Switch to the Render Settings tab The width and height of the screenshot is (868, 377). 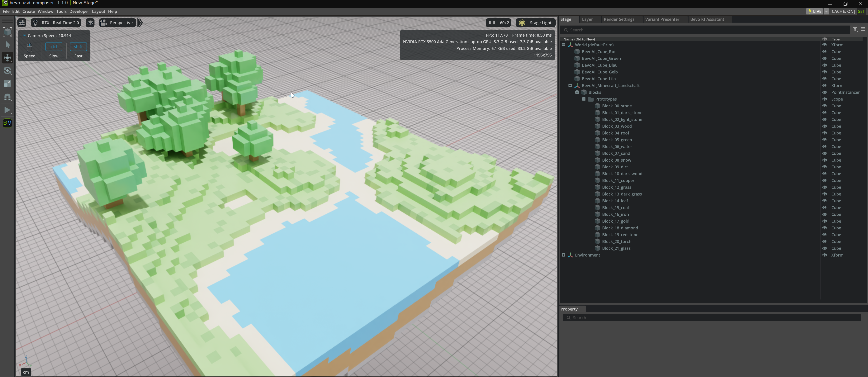(x=619, y=19)
